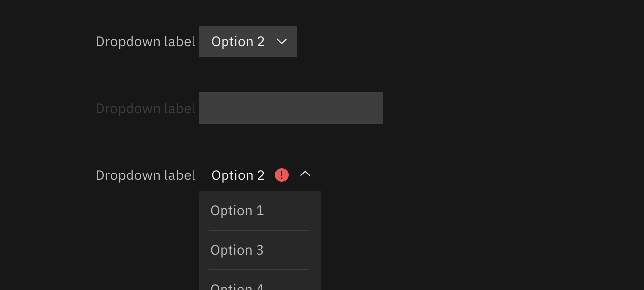Screen dimensions: 644x290
Task: Click the greyed-out Dropdown label text
Action: [145, 108]
